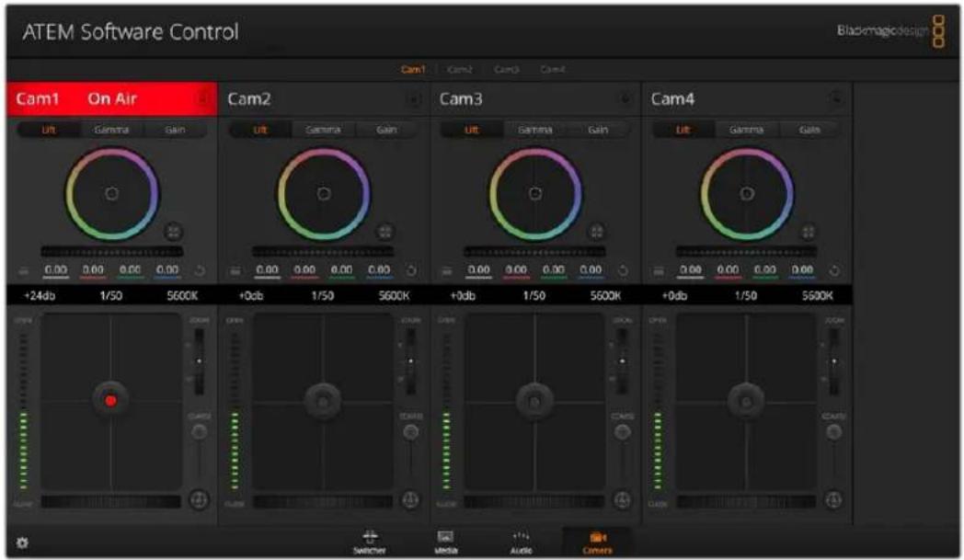
Task: Click Cam1 gain value +24db
Action: (x=40, y=296)
